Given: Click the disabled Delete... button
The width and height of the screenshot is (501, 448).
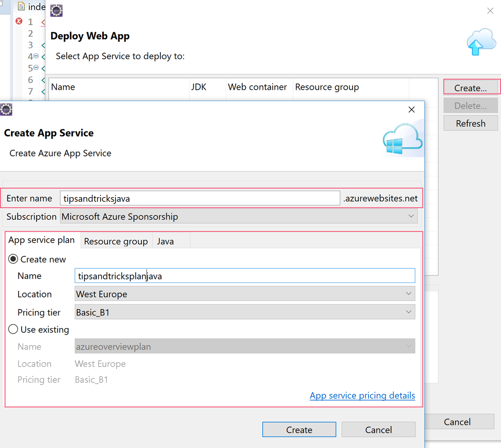Looking at the screenshot, I should click(x=470, y=106).
